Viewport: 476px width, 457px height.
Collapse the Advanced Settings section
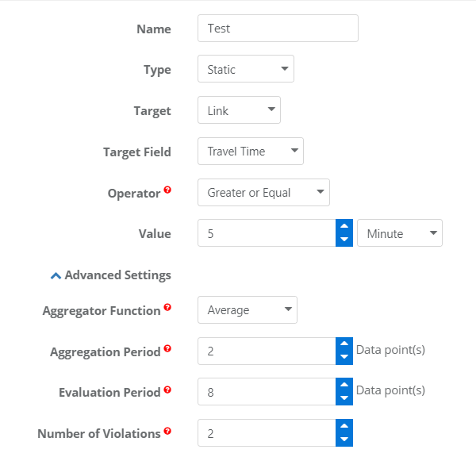(x=111, y=275)
